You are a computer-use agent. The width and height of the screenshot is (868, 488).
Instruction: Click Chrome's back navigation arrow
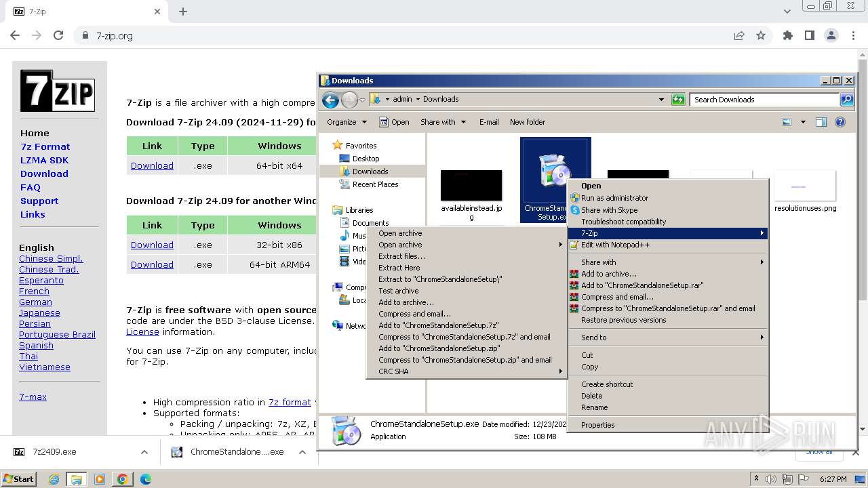(15, 35)
